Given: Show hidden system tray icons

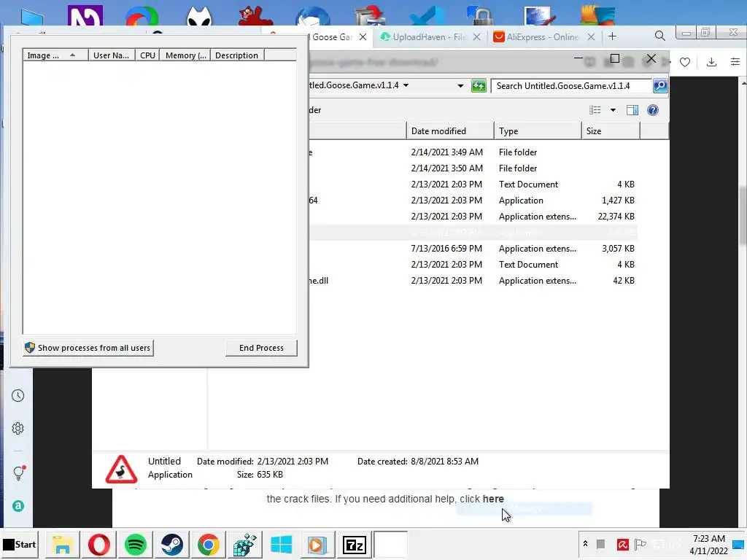Looking at the screenshot, I should (x=586, y=544).
